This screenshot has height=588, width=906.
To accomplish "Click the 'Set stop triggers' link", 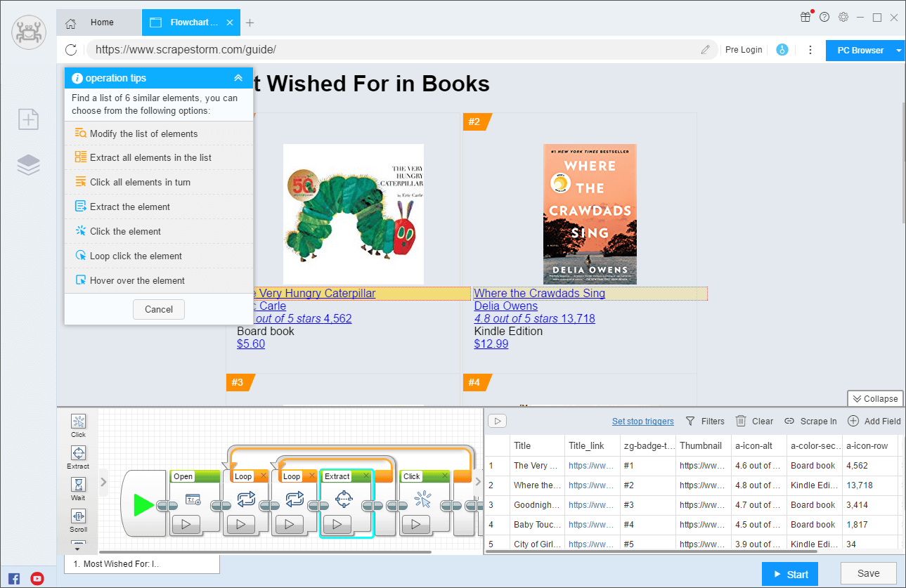I will coord(642,422).
